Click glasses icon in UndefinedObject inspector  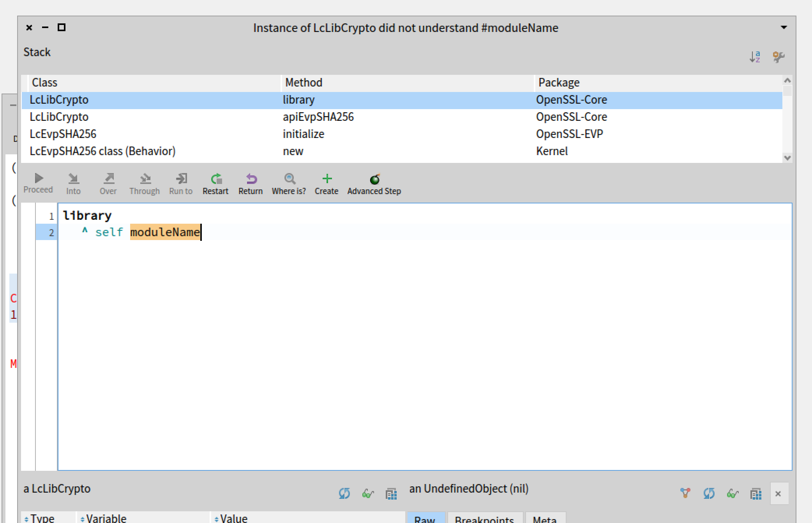pos(733,493)
